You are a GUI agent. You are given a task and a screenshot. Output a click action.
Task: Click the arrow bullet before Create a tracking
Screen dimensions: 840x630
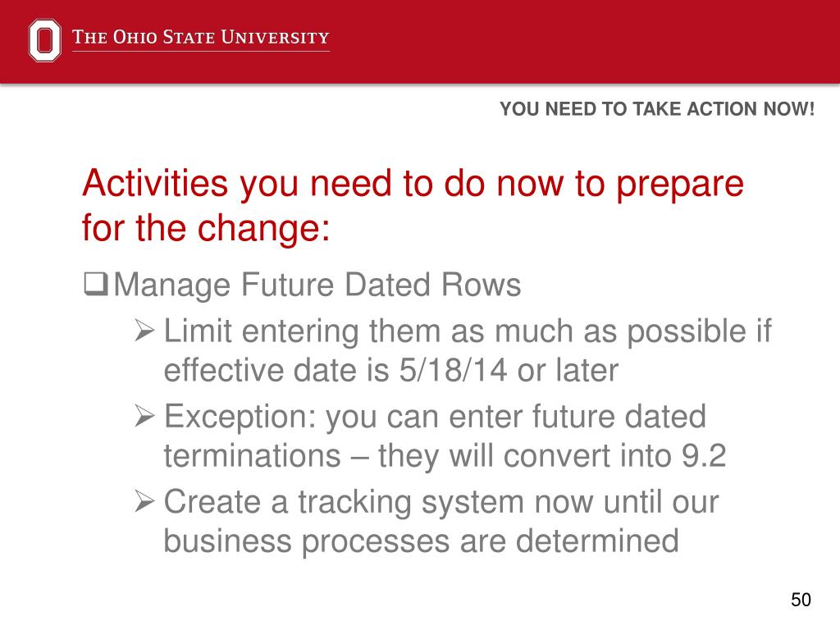pyautogui.click(x=144, y=501)
